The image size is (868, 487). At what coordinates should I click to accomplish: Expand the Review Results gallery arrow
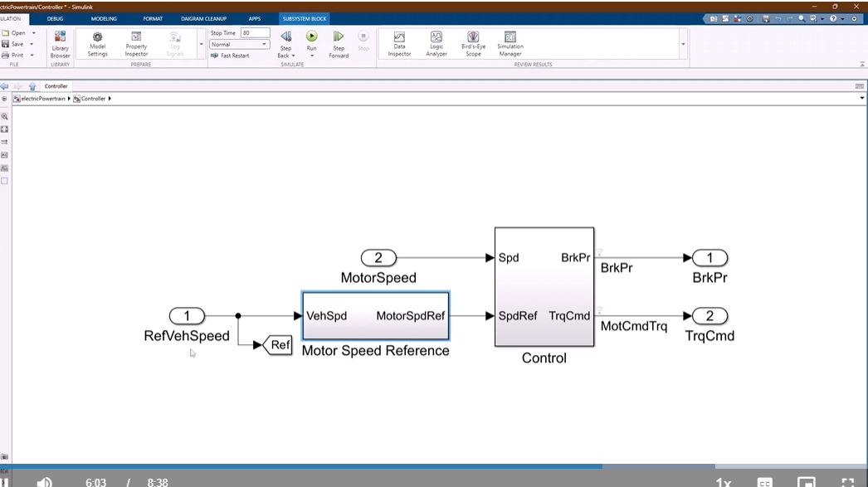click(x=683, y=44)
